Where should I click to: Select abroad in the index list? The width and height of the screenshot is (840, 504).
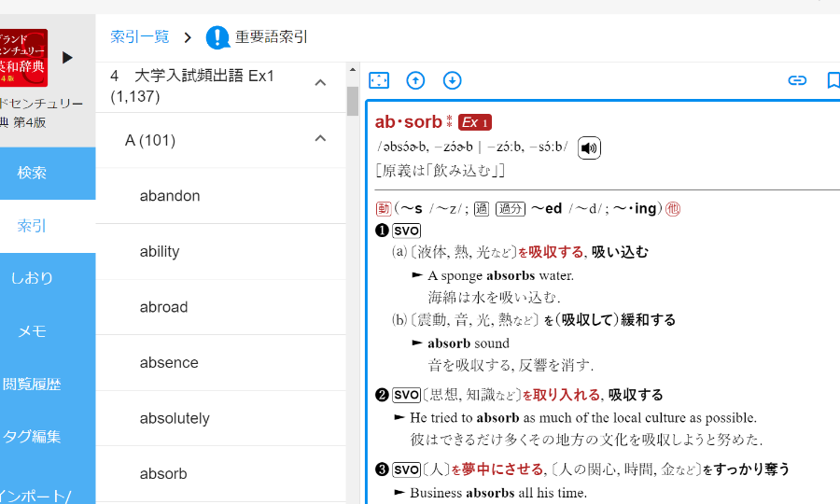(x=220, y=307)
